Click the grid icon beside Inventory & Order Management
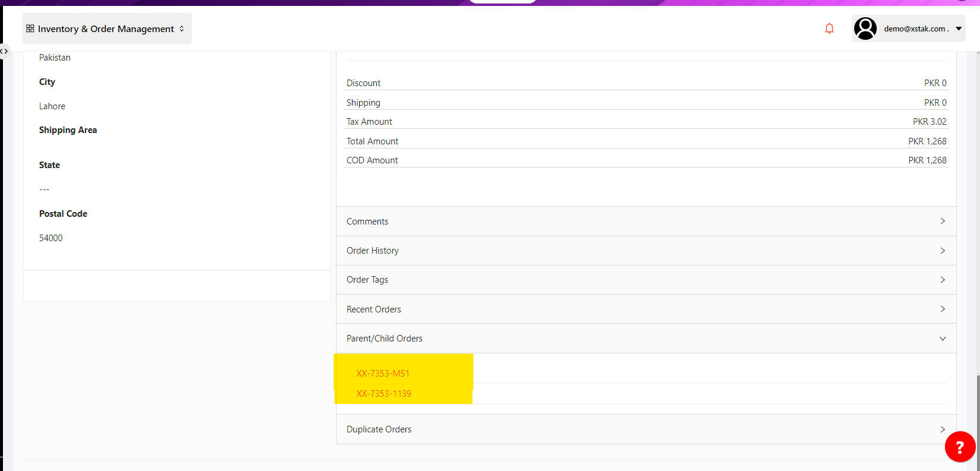This screenshot has width=980, height=471. (x=30, y=29)
